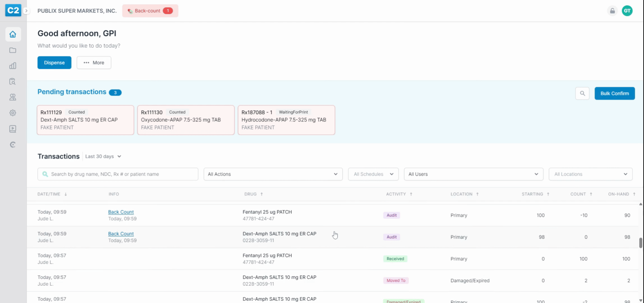Screen dimensions: 644x303
Task: Open the users/patients icon in the sidebar
Action: (13, 97)
